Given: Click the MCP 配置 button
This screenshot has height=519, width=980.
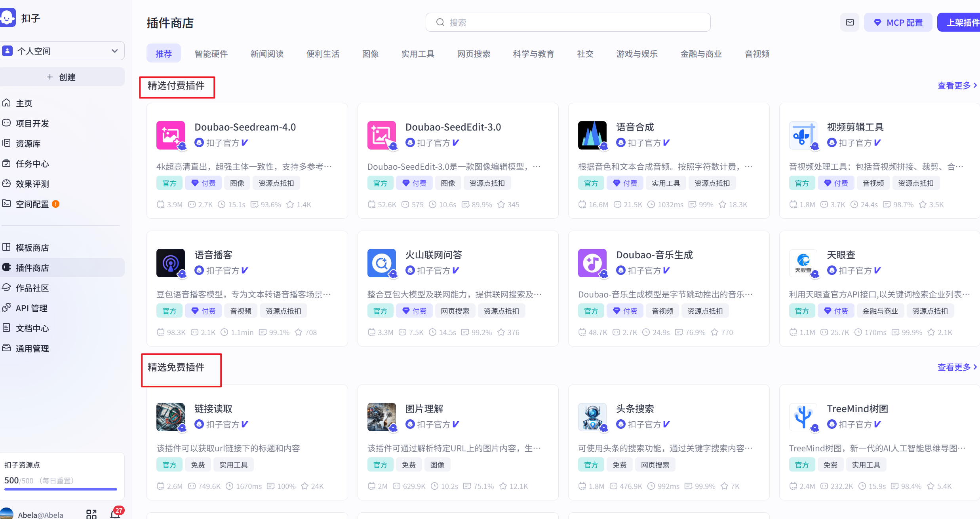Looking at the screenshot, I should click(x=898, y=23).
